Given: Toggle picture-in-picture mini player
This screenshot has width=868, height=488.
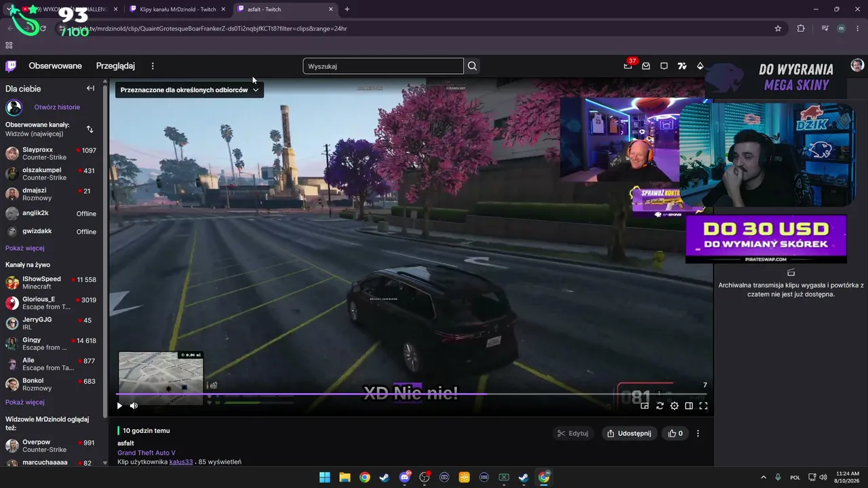Looking at the screenshot, I should [x=645, y=406].
